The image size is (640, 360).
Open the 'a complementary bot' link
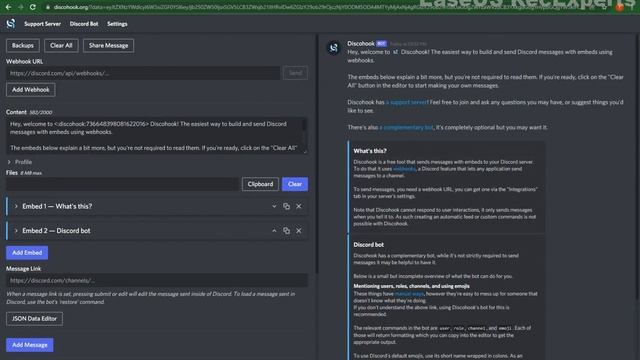(406, 127)
